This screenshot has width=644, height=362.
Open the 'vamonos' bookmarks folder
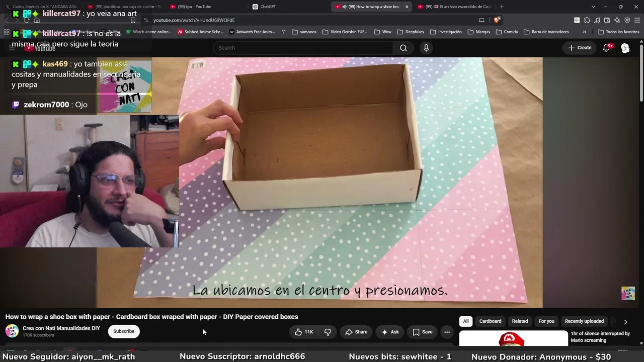pos(303,32)
